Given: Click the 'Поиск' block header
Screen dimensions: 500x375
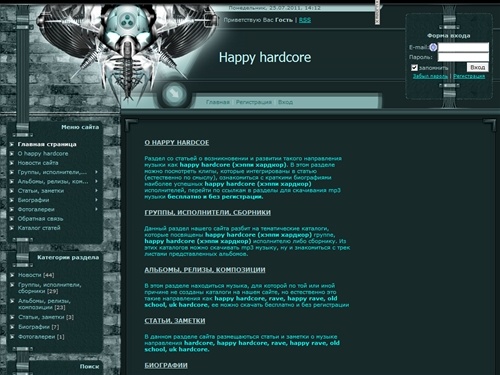Looking at the screenshot, I should click(89, 366).
